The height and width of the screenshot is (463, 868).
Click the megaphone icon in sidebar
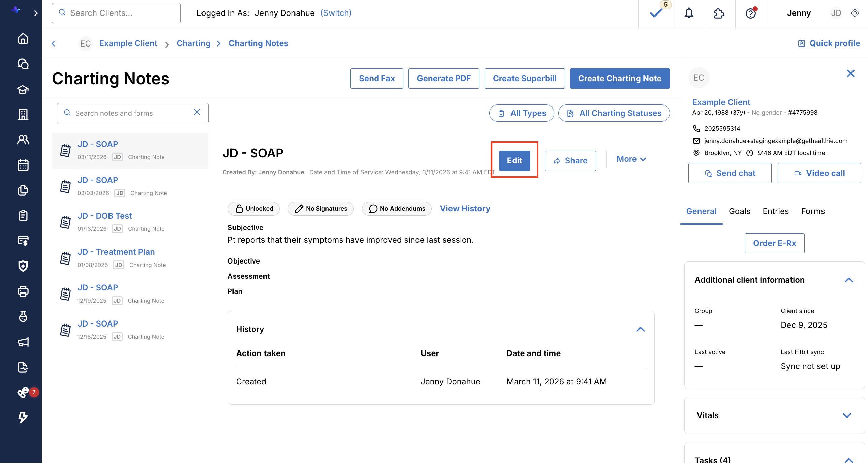[23, 342]
